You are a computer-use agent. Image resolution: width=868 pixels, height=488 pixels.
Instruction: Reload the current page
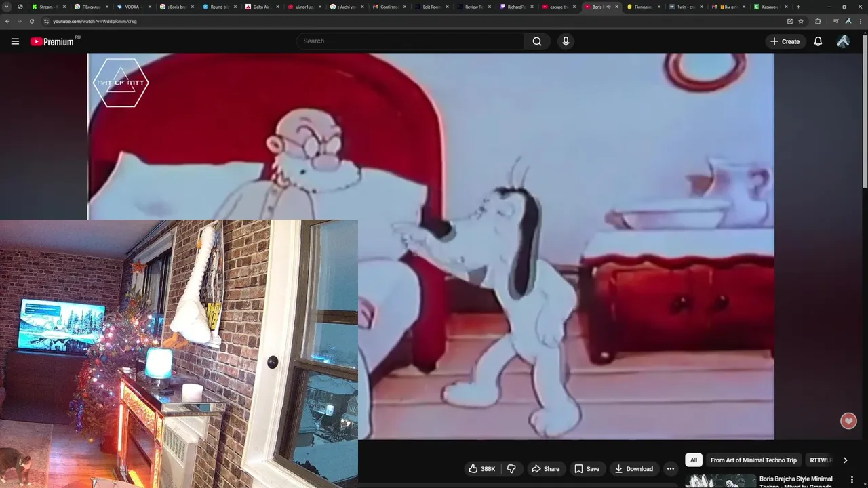click(32, 21)
